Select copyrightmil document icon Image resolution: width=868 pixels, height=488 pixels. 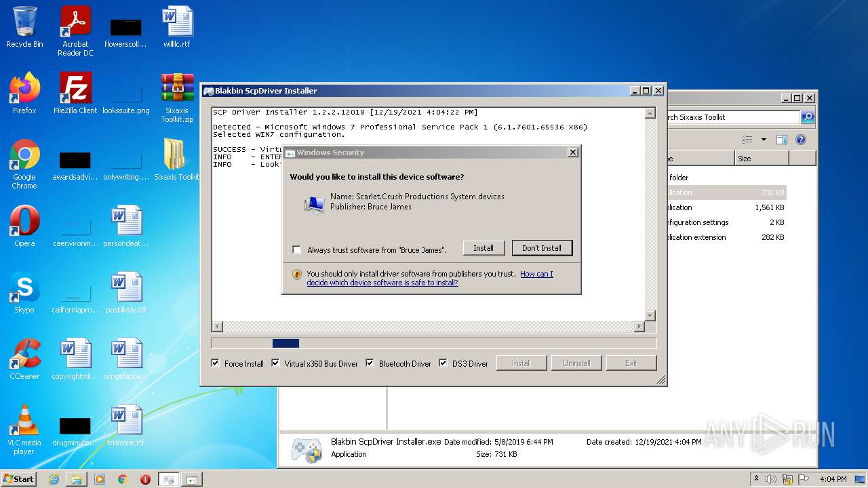[x=75, y=359]
